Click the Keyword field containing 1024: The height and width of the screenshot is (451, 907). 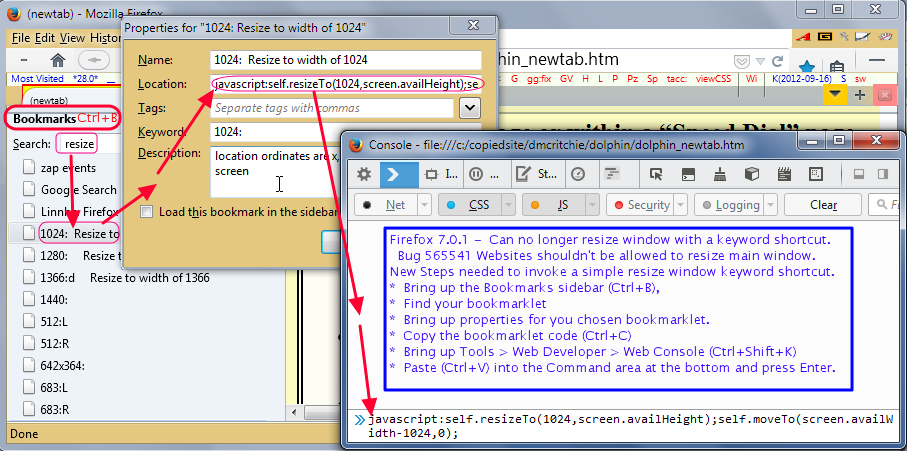click(x=346, y=132)
